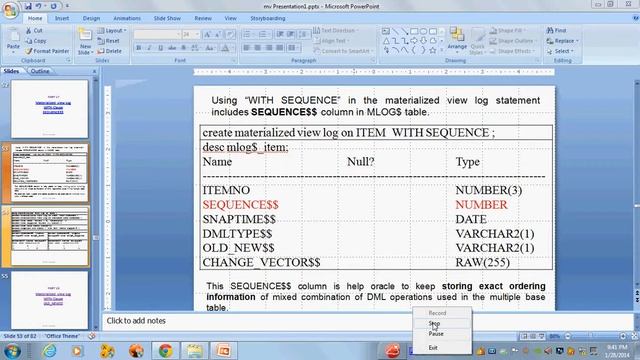Switch to the Design ribbon tab
640x360 pixels.
tap(91, 18)
